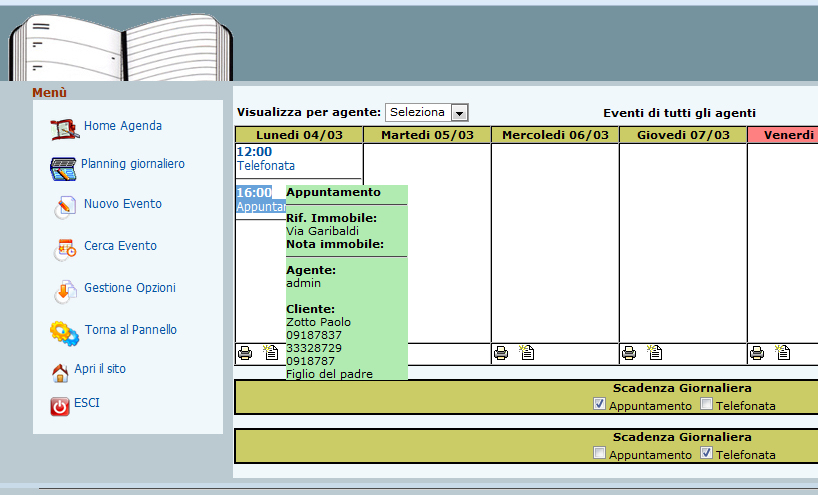Open the Gestione Opzioni icon

point(65,291)
